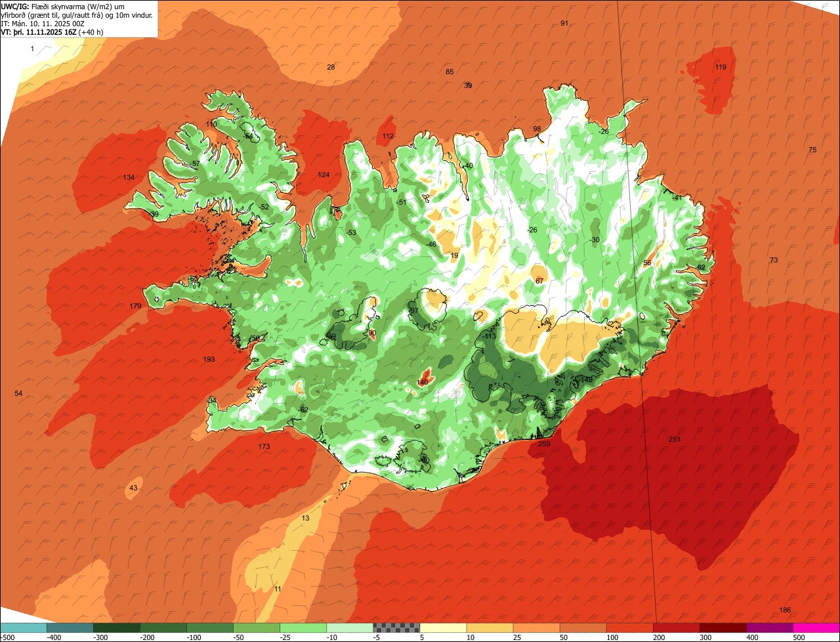Click the map value -51 in northern Iceland

[402, 202]
